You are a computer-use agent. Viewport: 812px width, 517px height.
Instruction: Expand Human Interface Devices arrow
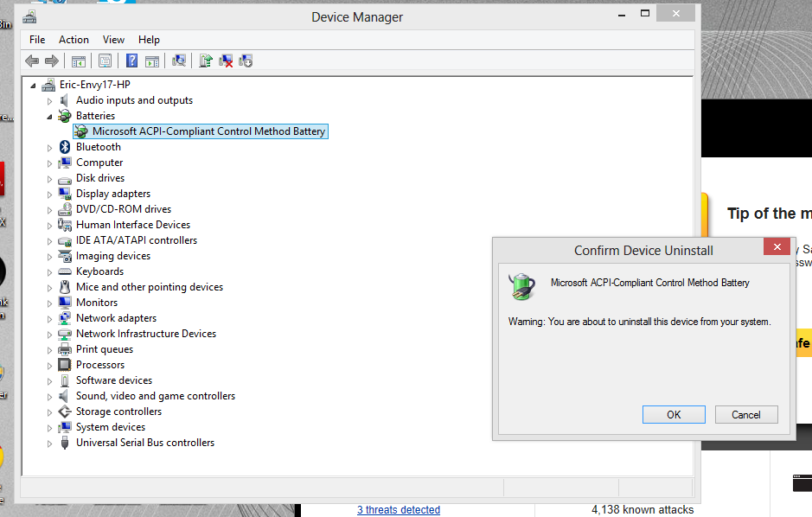49,225
